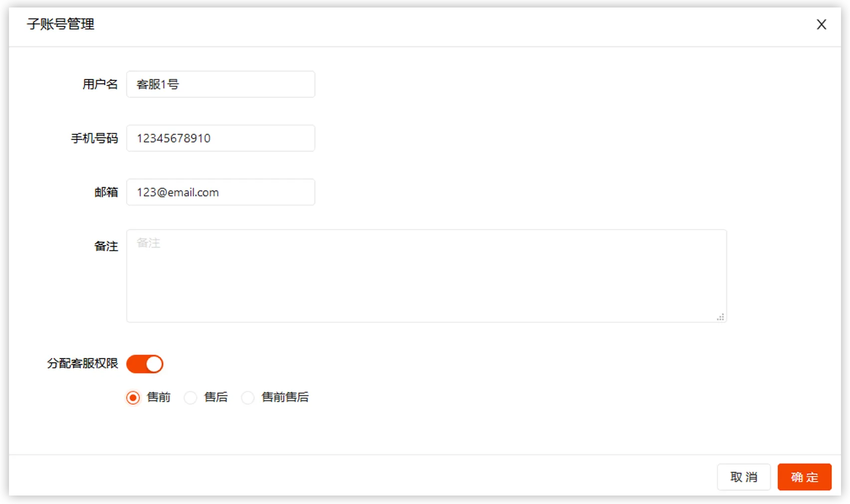850x504 pixels.
Task: Click the 子账号管理 dialog title
Action: [x=61, y=24]
